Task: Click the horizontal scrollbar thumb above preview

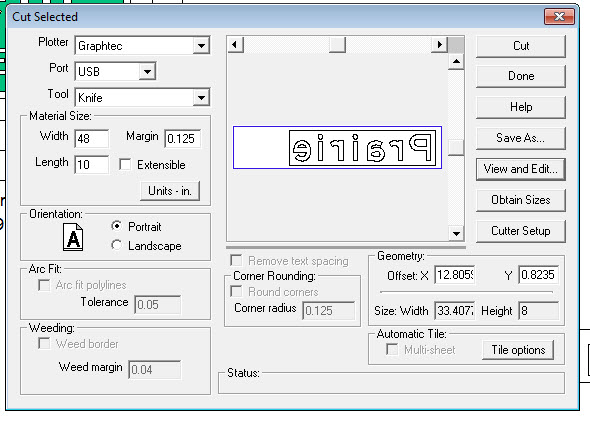Action: [x=337, y=45]
